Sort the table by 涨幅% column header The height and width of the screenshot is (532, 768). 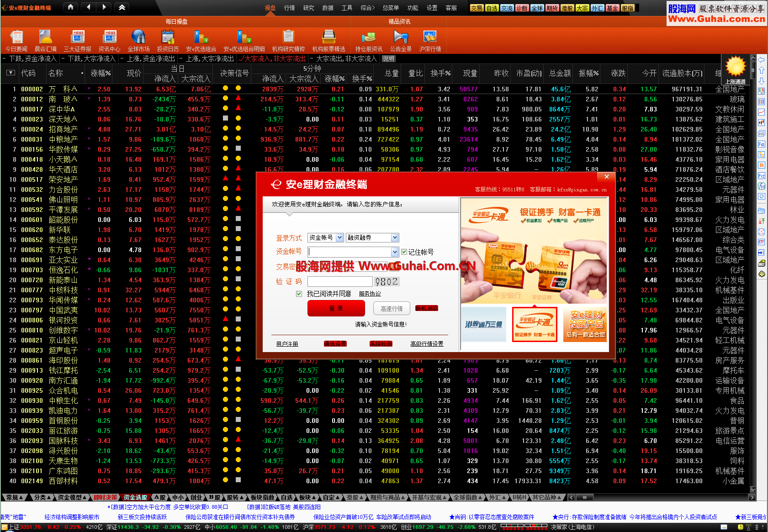[101, 73]
